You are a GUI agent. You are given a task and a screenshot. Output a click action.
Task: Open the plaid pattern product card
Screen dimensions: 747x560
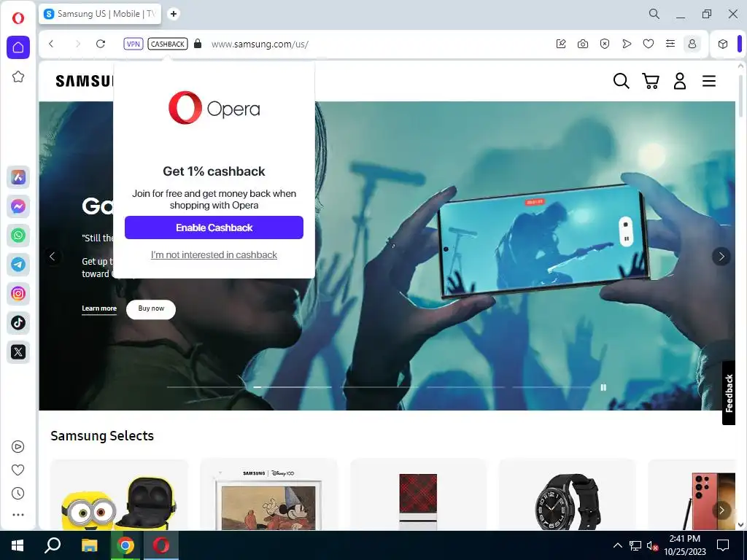point(418,495)
